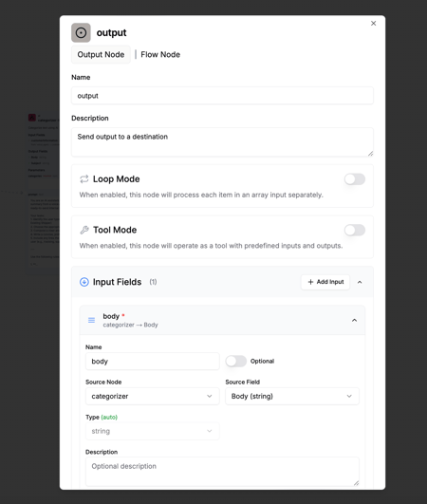Enable the Loop Mode switch
This screenshot has width=427, height=504.
[x=355, y=179]
